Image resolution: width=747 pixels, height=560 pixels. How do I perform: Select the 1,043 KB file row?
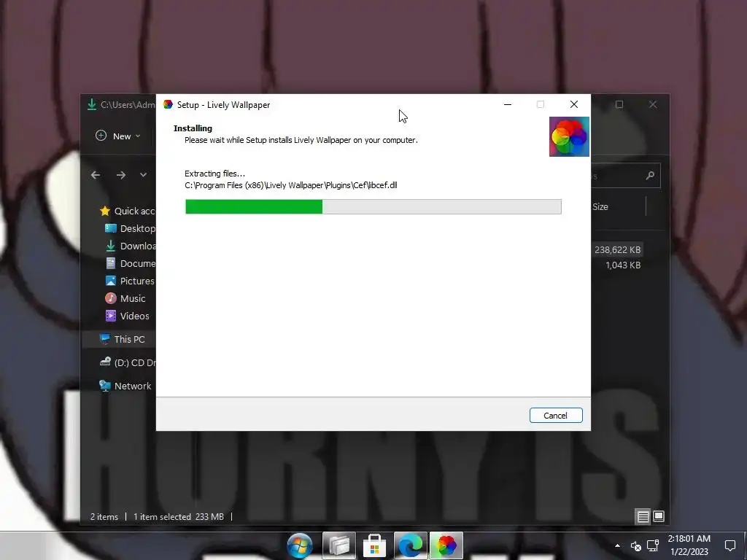pyautogui.click(x=623, y=265)
